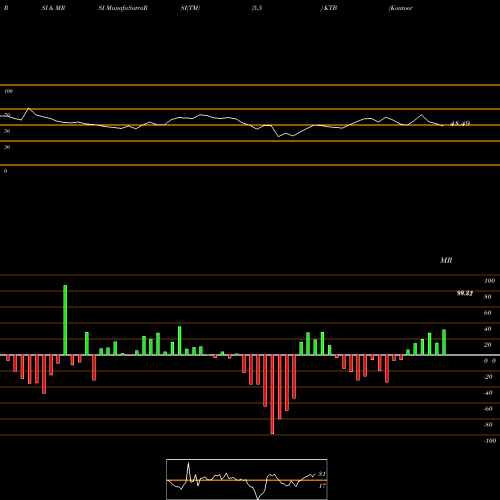Open the mini RSI overview thumbnail chart
500x500 pixels.
[x=247, y=479]
